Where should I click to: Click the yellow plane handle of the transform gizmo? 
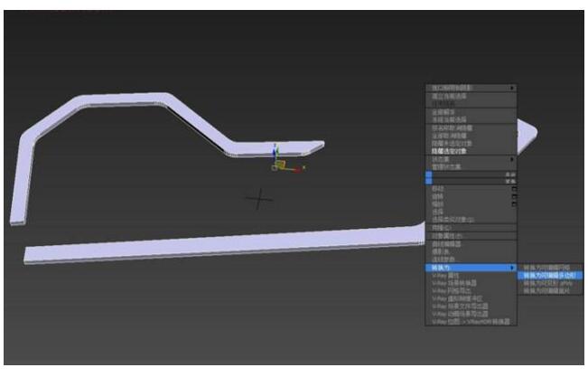tap(281, 165)
